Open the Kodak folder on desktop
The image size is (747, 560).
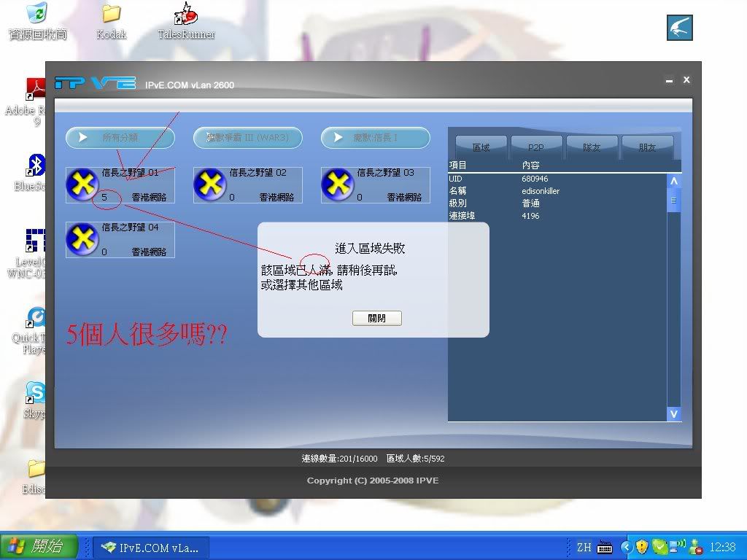[111, 15]
